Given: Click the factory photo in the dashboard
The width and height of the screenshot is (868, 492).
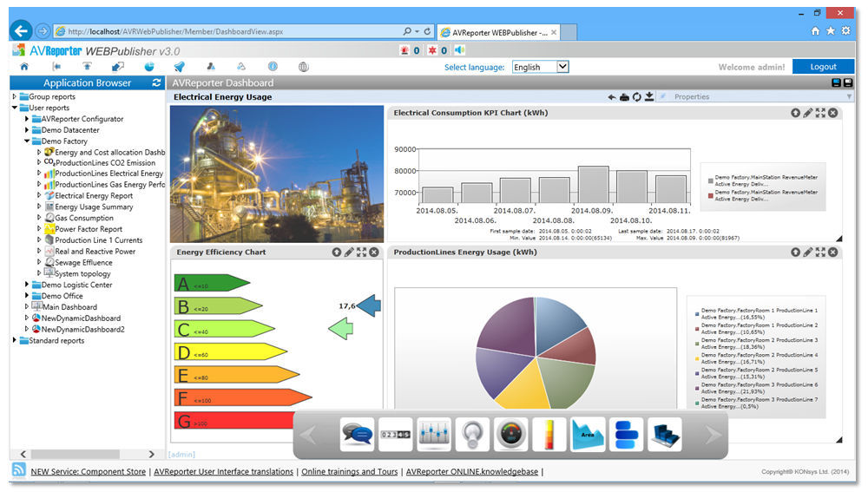Looking at the screenshot, I should (x=277, y=174).
